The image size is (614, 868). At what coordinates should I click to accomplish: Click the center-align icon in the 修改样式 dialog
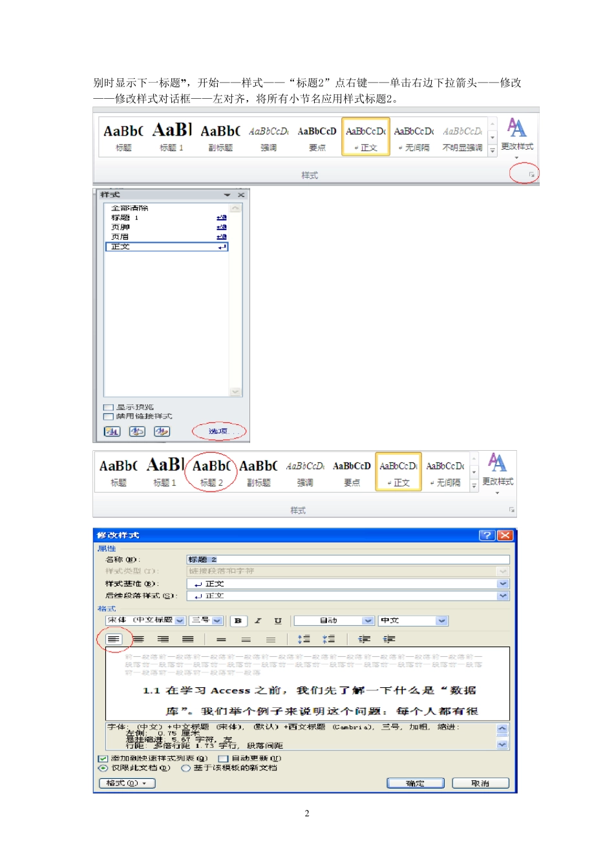point(138,639)
